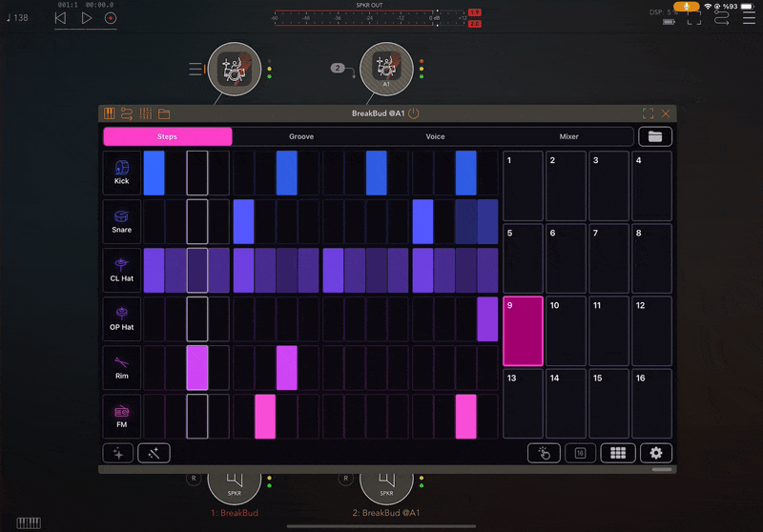Viewport: 763px width, 532px height.
Task: Expand BreakBud plugin window to fullscreen
Action: [x=648, y=113]
